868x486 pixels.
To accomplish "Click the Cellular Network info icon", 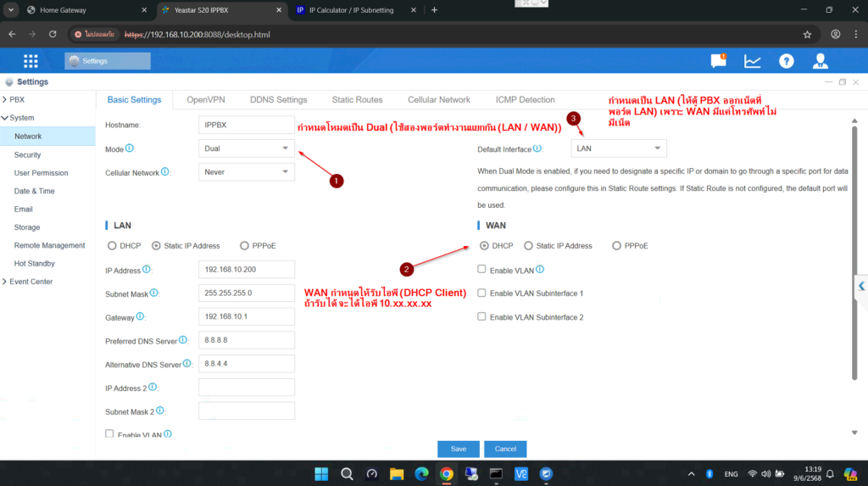I will click(x=165, y=172).
